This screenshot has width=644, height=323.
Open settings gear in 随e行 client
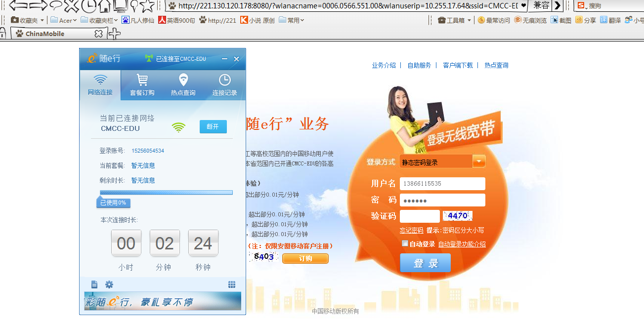click(109, 284)
